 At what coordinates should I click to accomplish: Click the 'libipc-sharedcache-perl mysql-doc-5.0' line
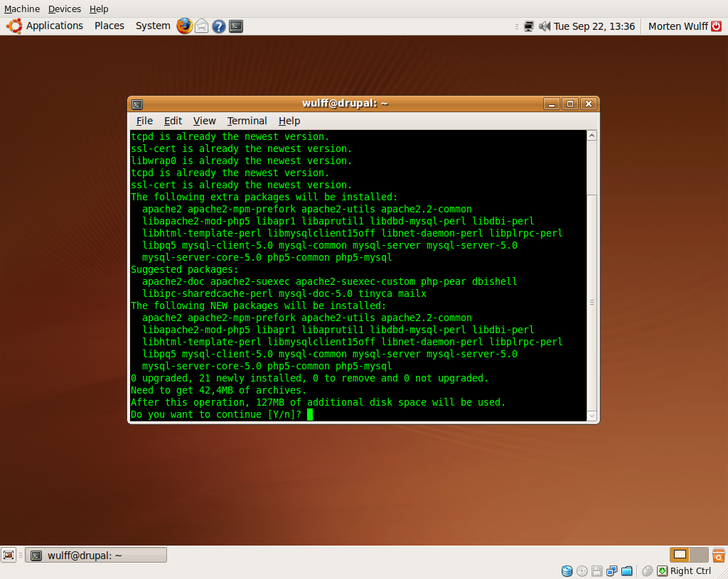[284, 293]
